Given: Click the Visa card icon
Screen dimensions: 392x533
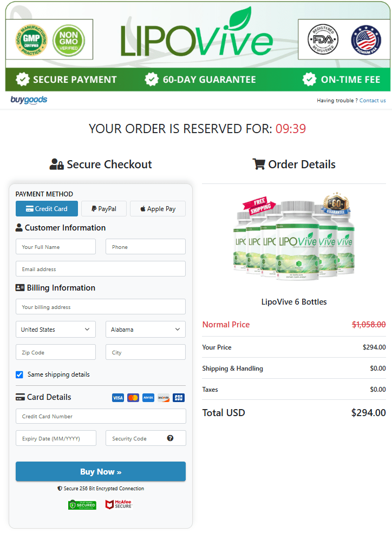Looking at the screenshot, I should (x=118, y=398).
